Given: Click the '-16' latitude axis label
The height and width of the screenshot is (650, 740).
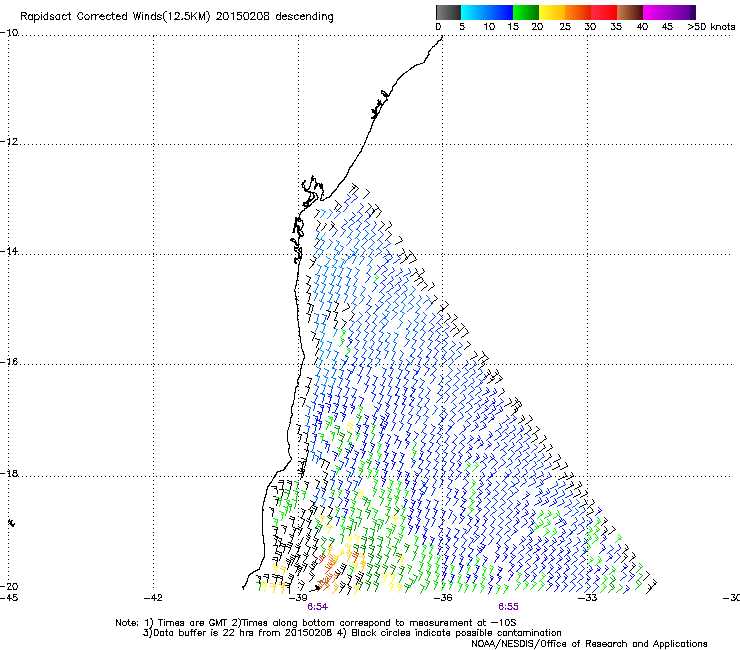Looking at the screenshot, I should point(9,362).
